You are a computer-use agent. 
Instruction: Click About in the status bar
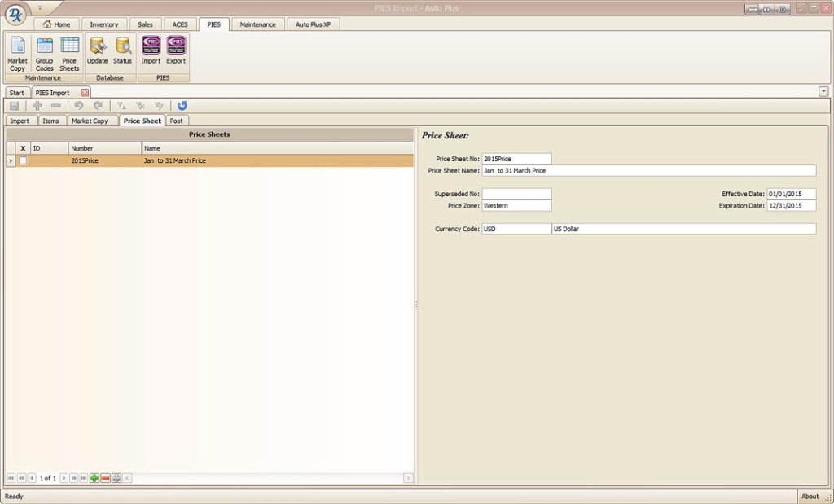pos(810,497)
